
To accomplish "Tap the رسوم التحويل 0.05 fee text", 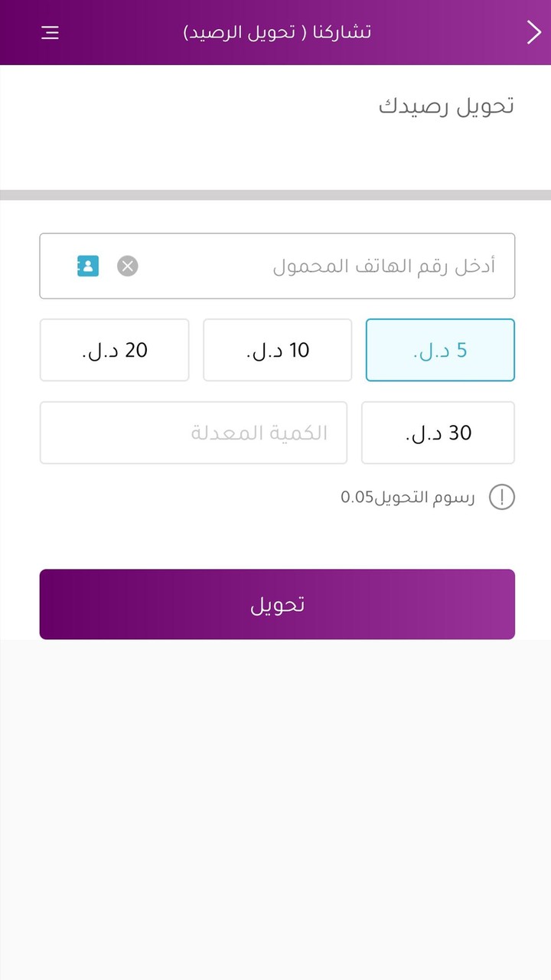I will pyautogui.click(x=407, y=498).
